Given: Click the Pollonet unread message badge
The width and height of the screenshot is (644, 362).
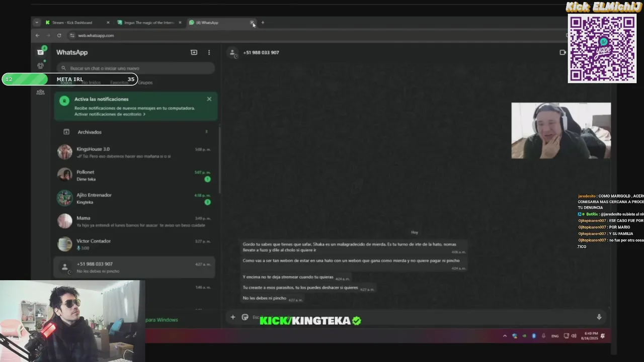Looking at the screenshot, I should pyautogui.click(x=207, y=179).
